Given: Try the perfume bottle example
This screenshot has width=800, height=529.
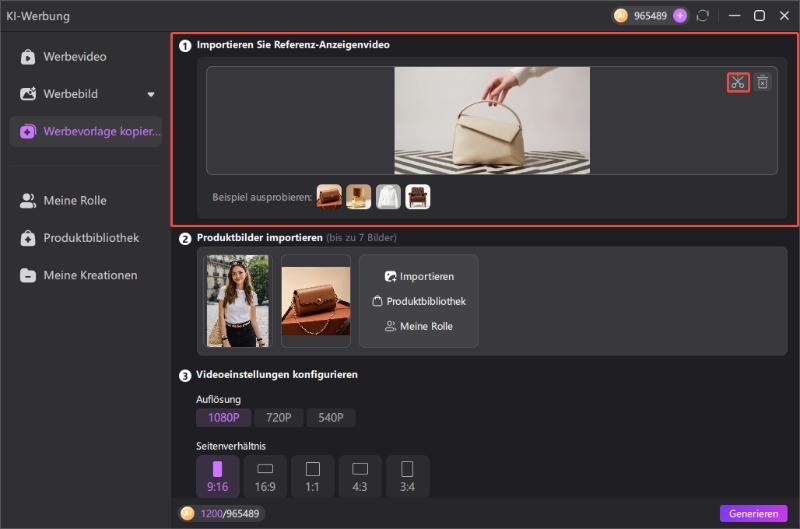Looking at the screenshot, I should tap(359, 197).
